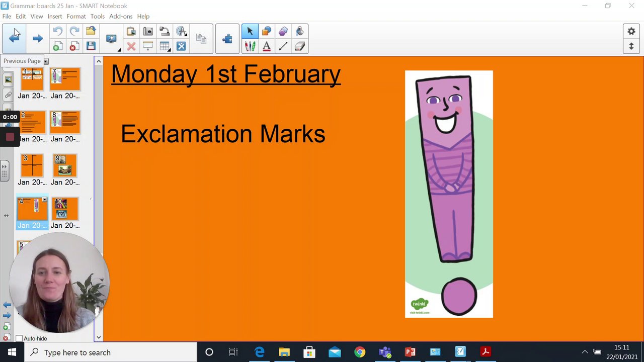Viewport: 644px width, 362px height.
Task: Open the View menu
Action: point(37,16)
